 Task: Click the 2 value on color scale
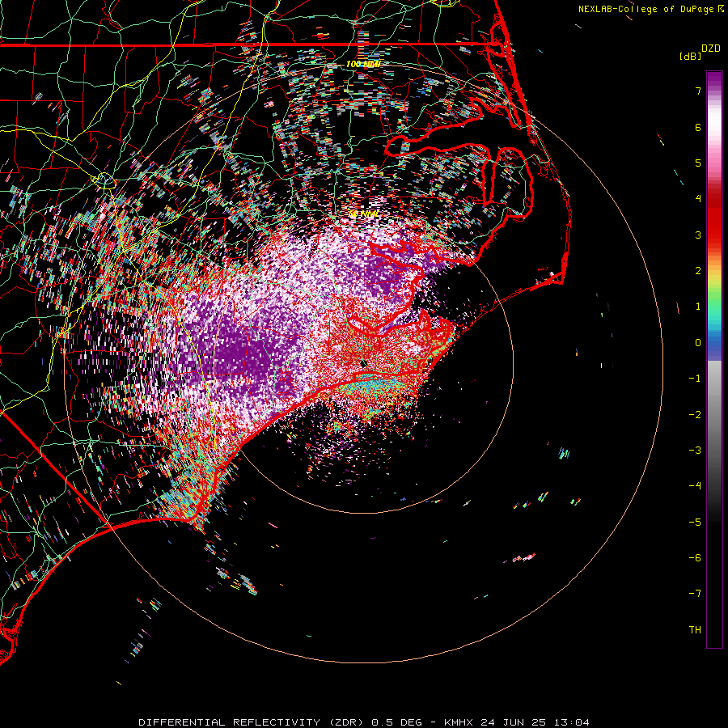point(698,271)
